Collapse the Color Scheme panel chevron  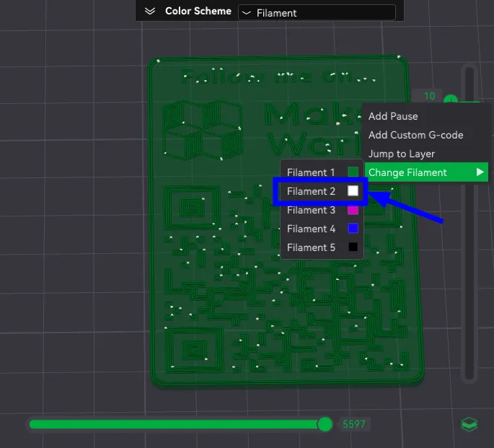click(x=150, y=12)
